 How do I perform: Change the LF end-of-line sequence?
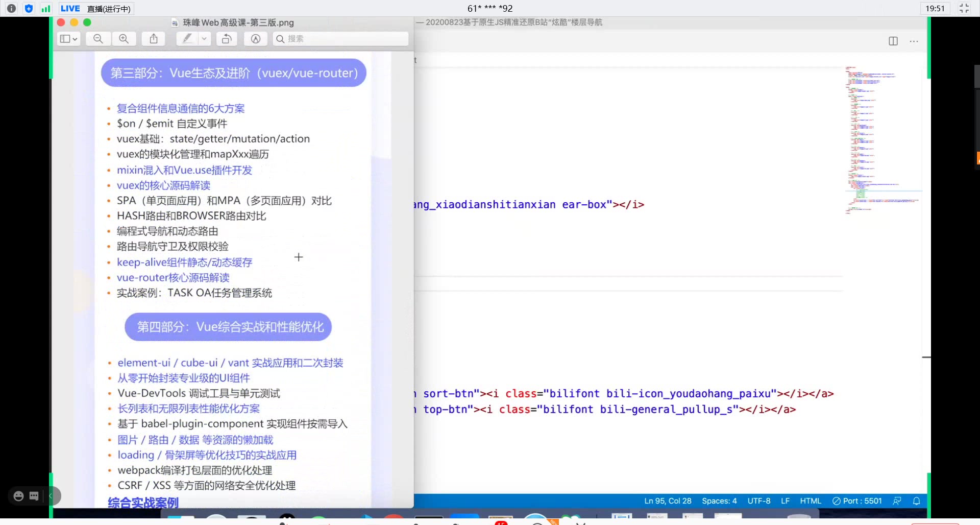click(785, 501)
